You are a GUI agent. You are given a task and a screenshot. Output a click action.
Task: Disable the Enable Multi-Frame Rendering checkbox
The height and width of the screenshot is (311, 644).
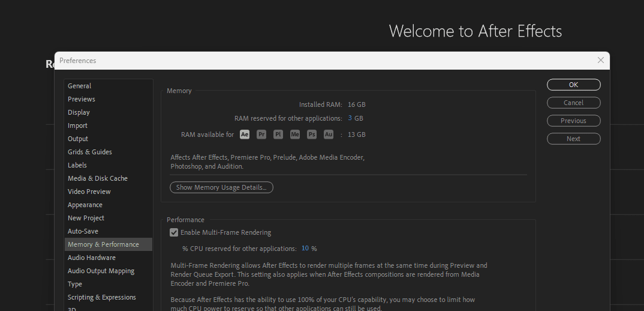pyautogui.click(x=174, y=232)
